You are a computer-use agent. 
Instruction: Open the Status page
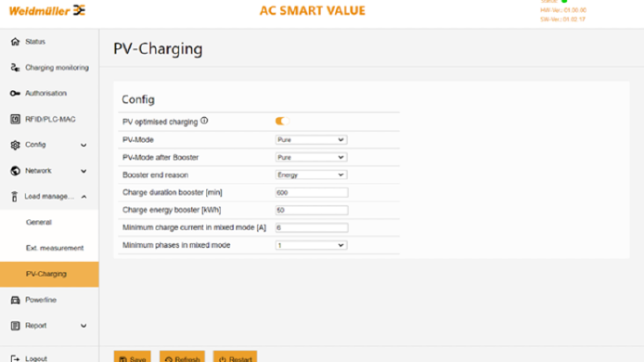pyautogui.click(x=35, y=42)
